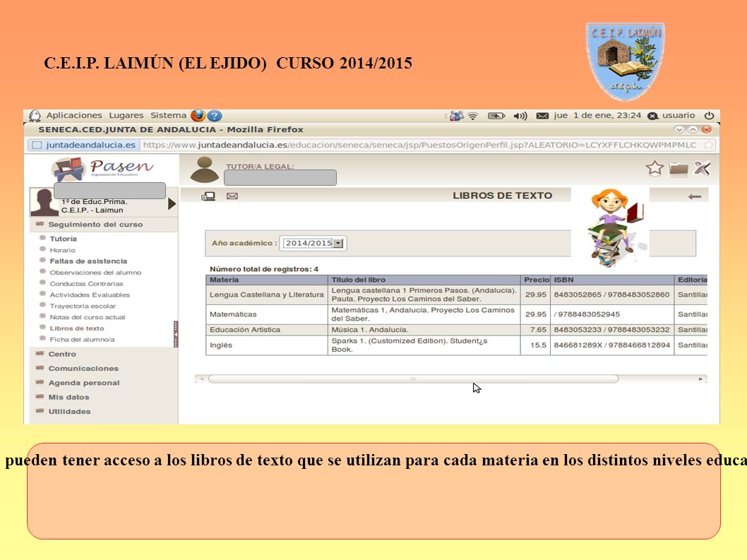Click the scrollbar left arrow under table
Image resolution: width=747 pixels, height=560 pixels.
point(201,379)
